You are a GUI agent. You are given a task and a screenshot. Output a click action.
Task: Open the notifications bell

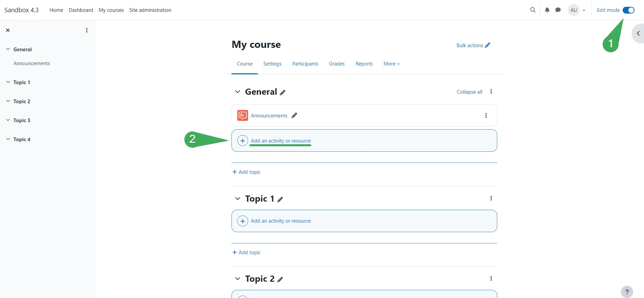(547, 10)
